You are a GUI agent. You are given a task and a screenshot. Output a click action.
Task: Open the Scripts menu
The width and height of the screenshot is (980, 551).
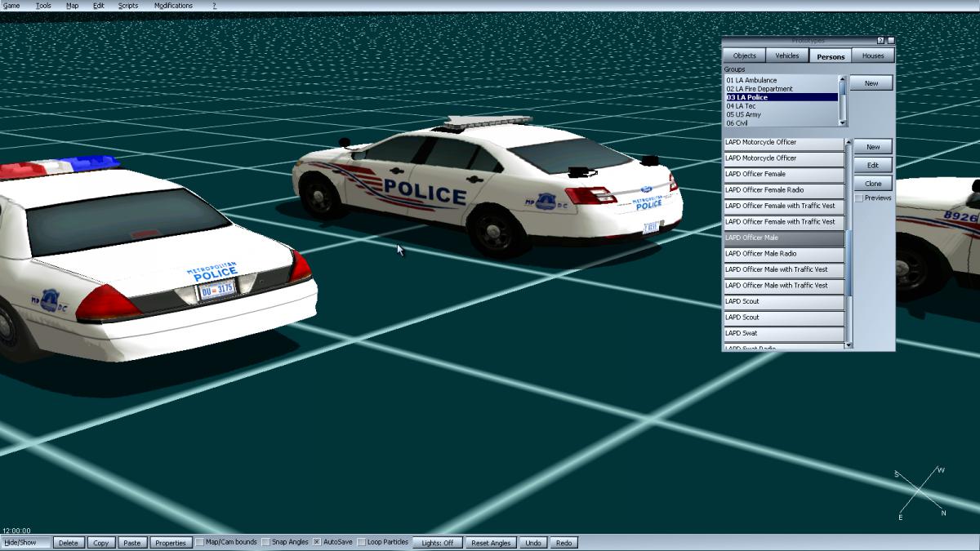click(128, 6)
